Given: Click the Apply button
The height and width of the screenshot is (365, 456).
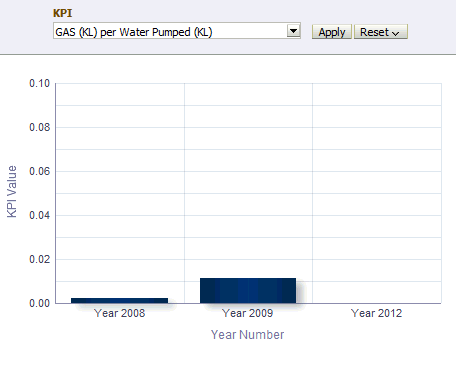Looking at the screenshot, I should 332,32.
